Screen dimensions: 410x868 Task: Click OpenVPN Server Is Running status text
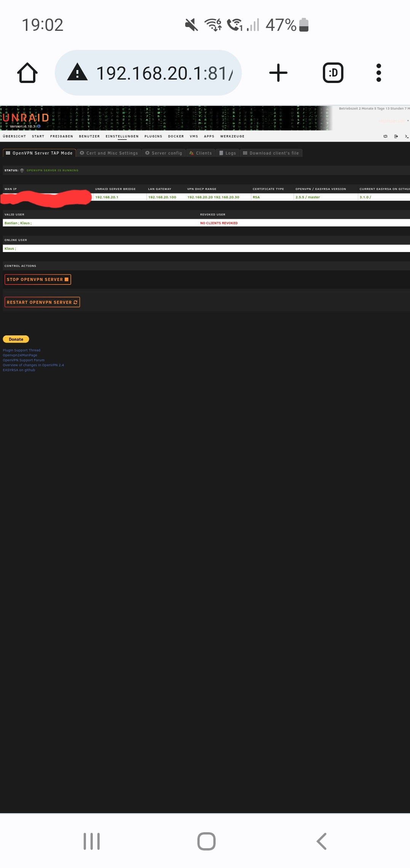52,171
